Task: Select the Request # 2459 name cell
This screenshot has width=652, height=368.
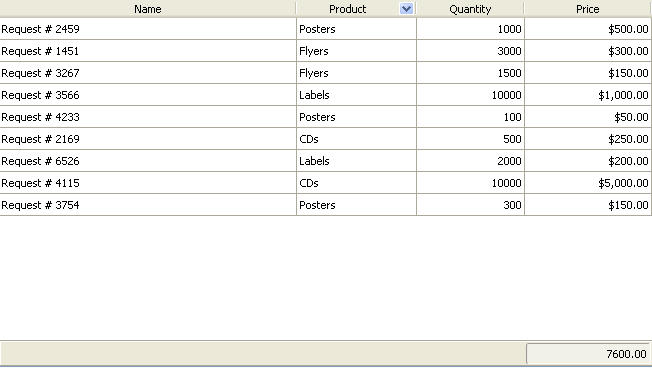Action: click(148, 29)
